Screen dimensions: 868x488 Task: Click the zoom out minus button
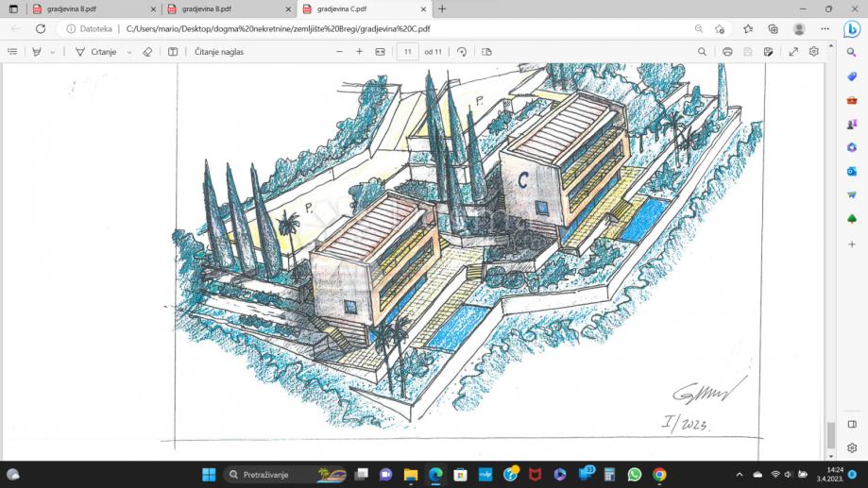point(339,52)
